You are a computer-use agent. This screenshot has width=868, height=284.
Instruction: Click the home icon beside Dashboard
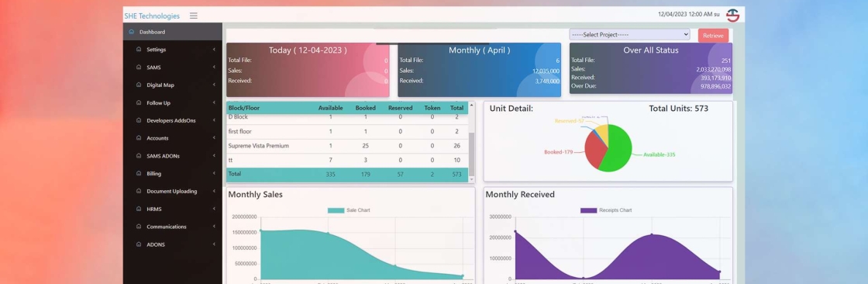click(131, 32)
